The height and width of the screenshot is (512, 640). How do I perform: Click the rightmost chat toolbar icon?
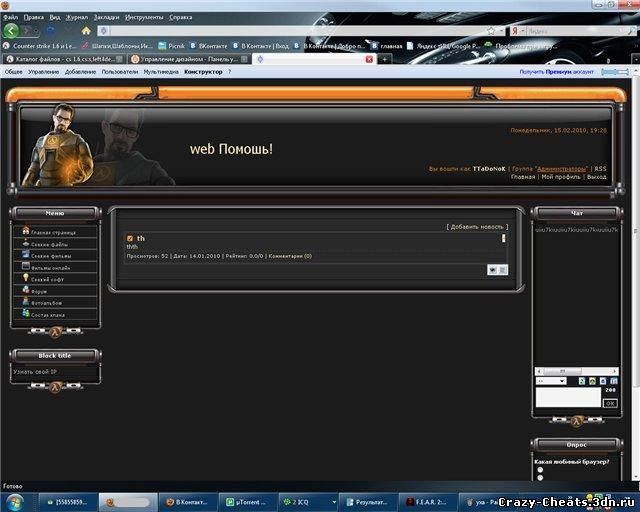coord(614,381)
